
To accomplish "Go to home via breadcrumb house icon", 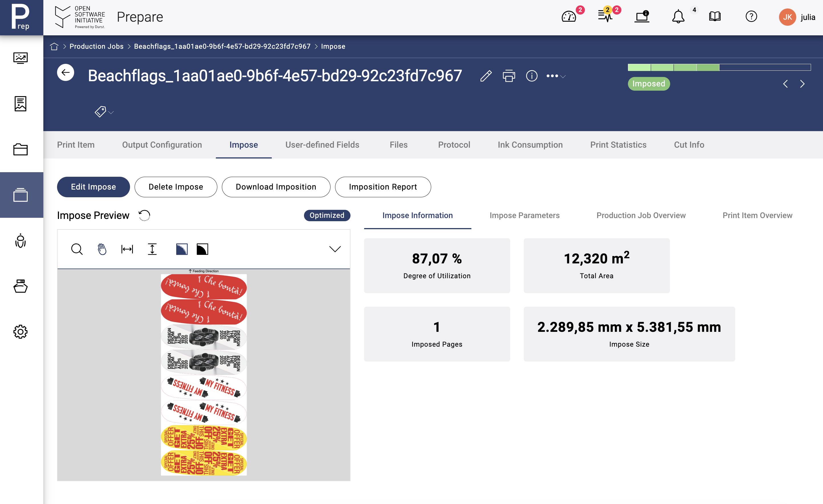I will point(54,46).
